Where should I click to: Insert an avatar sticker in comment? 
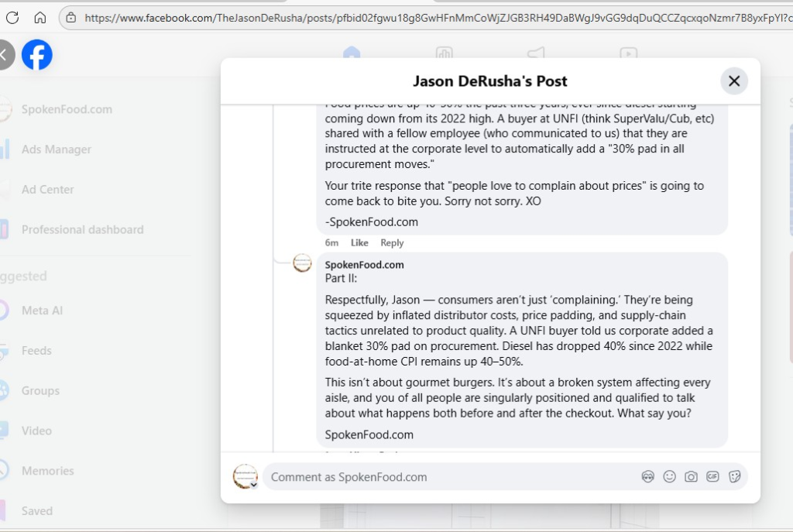coord(648,477)
